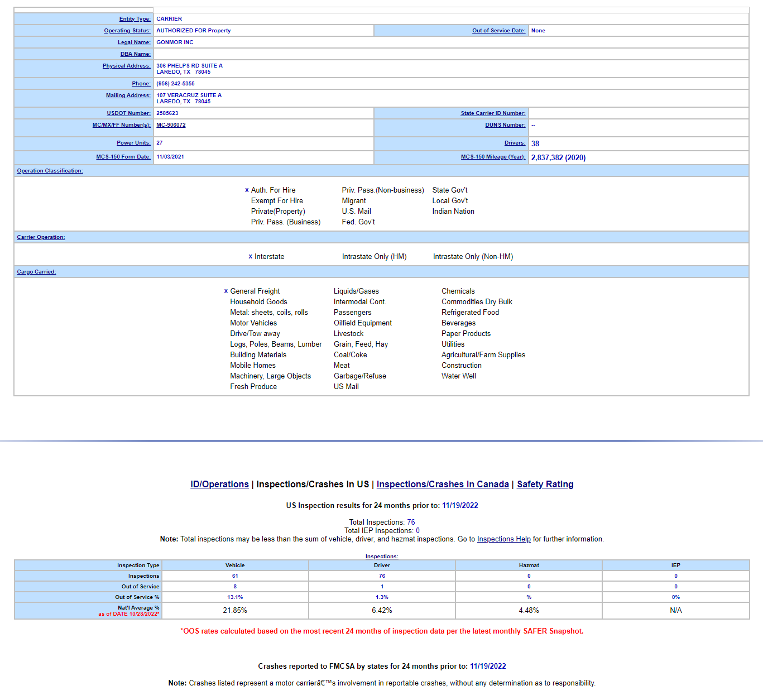Click the Refrigerated Food cargo entry
This screenshot has height=700, width=763.
click(470, 313)
